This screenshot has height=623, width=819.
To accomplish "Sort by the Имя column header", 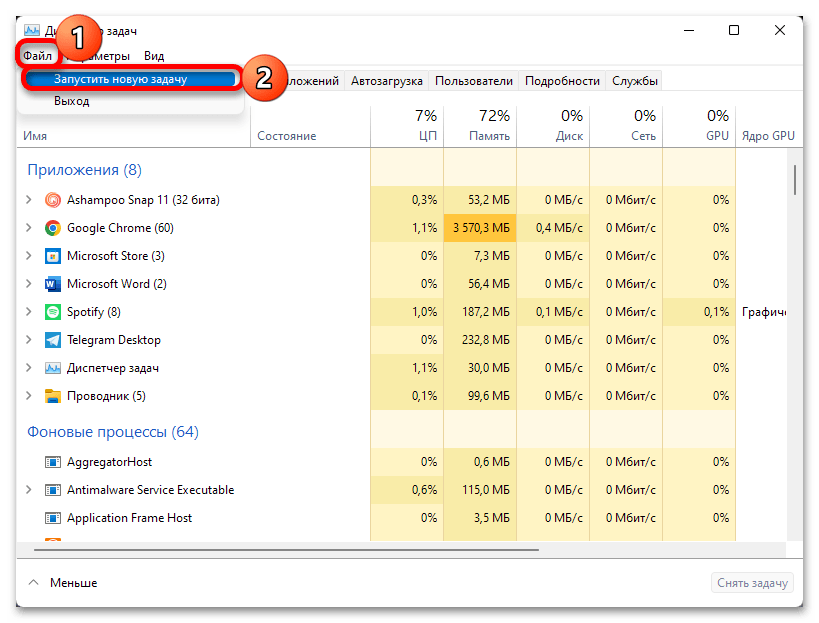I will [x=133, y=127].
